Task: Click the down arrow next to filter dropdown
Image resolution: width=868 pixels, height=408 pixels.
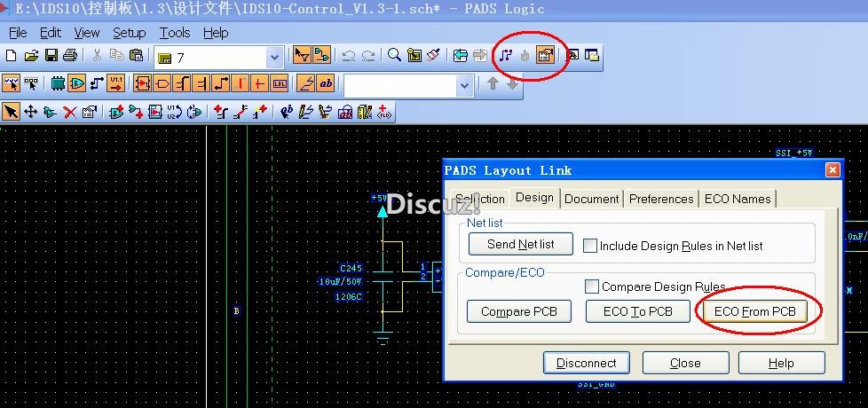Action: pos(513,84)
